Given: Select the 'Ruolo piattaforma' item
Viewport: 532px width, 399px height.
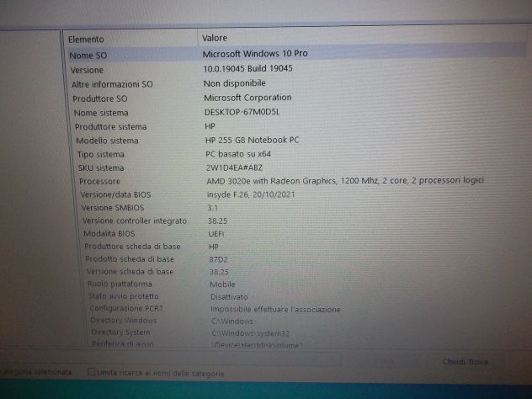Looking at the screenshot, I should pyautogui.click(x=120, y=284).
